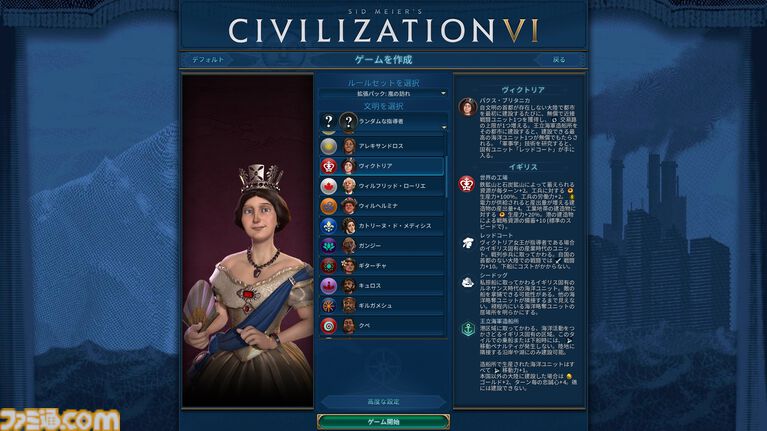The height and width of the screenshot is (431, 767).
Task: Pick クペ in the leader list
Action: point(382,325)
